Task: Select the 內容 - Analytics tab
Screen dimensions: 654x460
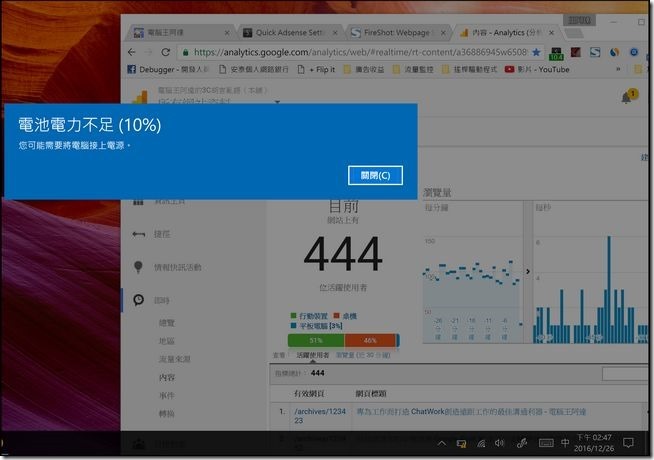Action: click(x=507, y=32)
